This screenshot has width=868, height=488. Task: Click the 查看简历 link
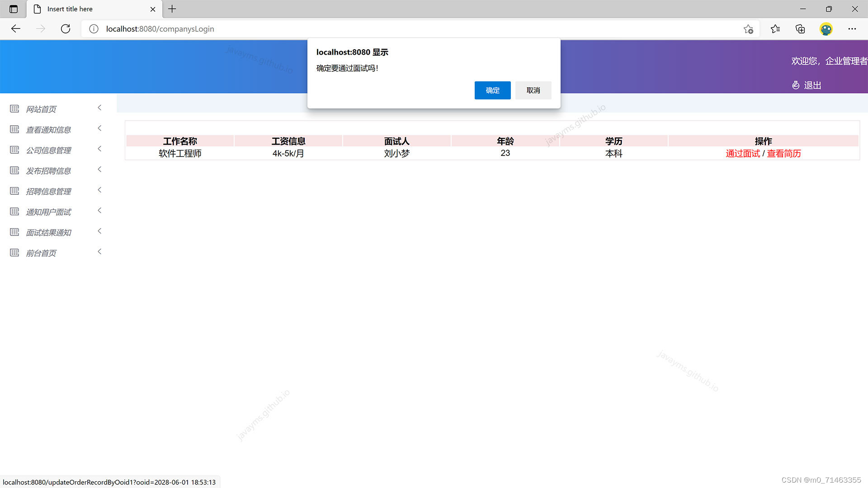point(784,154)
